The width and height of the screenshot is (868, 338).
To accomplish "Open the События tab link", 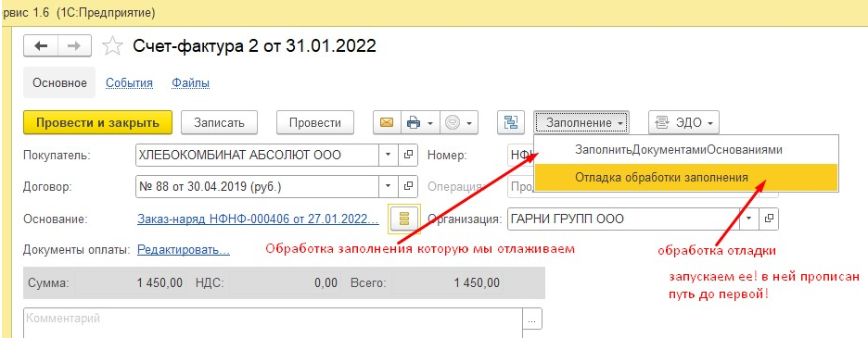I will coord(130,83).
